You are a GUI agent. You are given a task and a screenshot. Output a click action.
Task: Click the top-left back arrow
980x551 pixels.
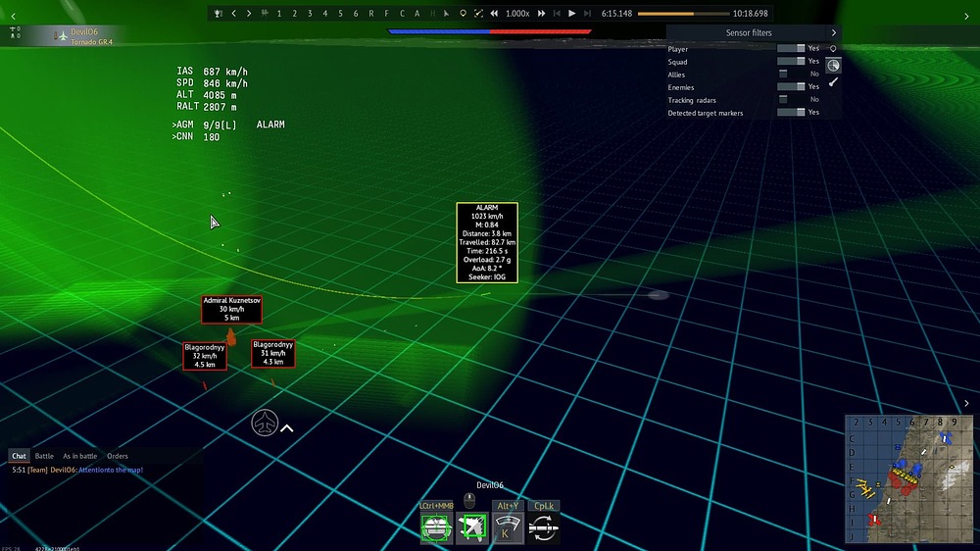pyautogui.click(x=13, y=17)
